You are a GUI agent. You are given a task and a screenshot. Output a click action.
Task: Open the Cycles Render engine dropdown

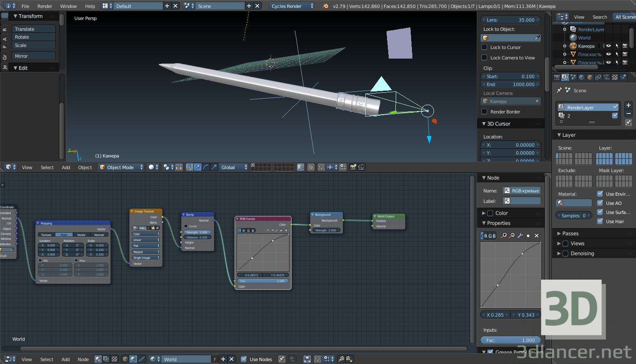291,6
